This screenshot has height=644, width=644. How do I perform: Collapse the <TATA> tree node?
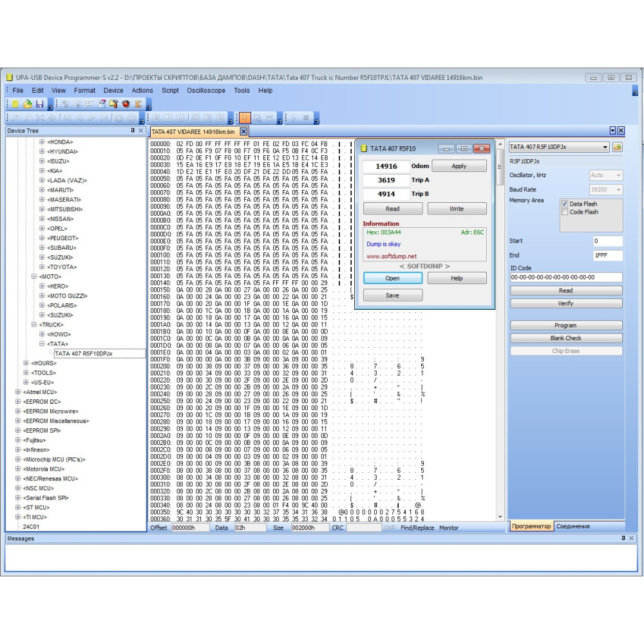click(42, 344)
